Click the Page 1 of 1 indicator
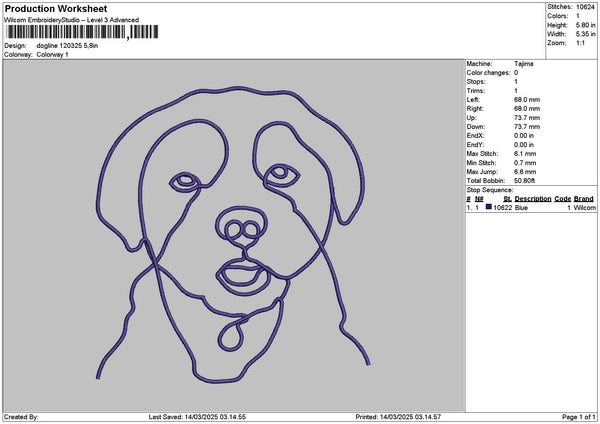 point(579,417)
